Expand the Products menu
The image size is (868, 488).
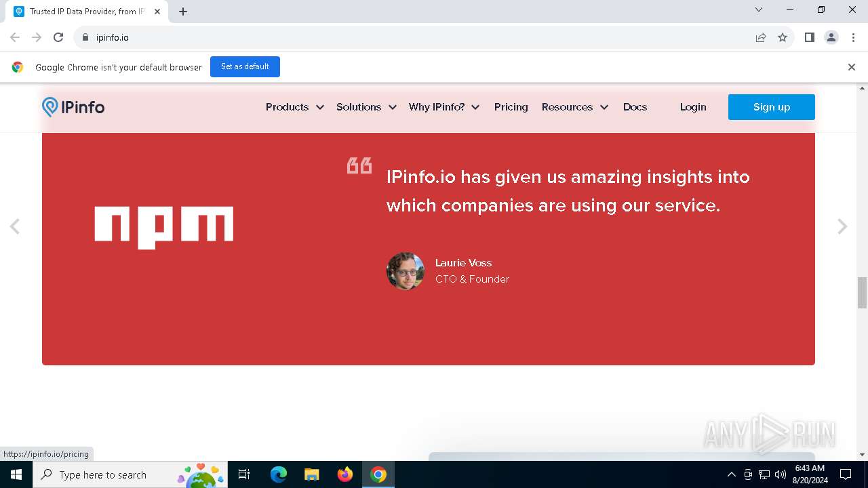coord(295,107)
